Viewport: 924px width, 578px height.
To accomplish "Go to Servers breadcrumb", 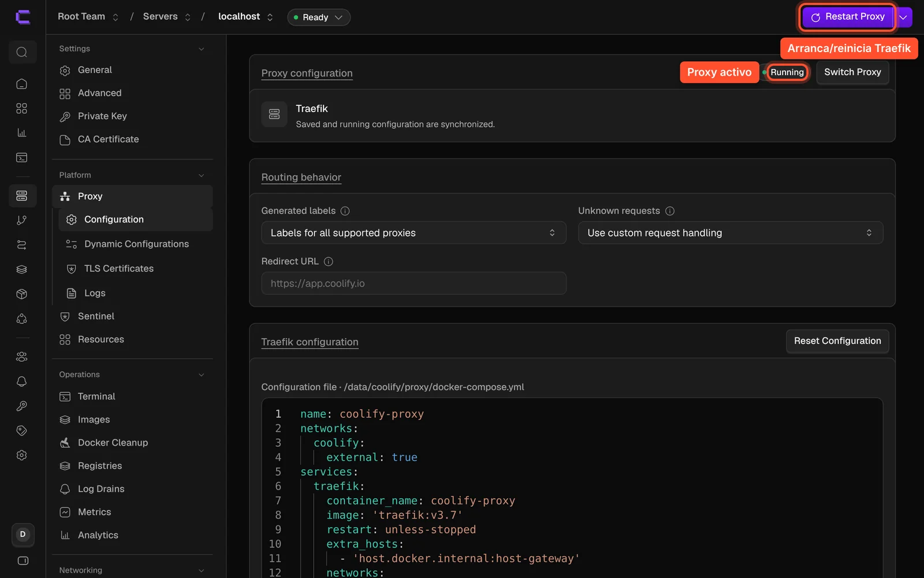I will 161,17.
